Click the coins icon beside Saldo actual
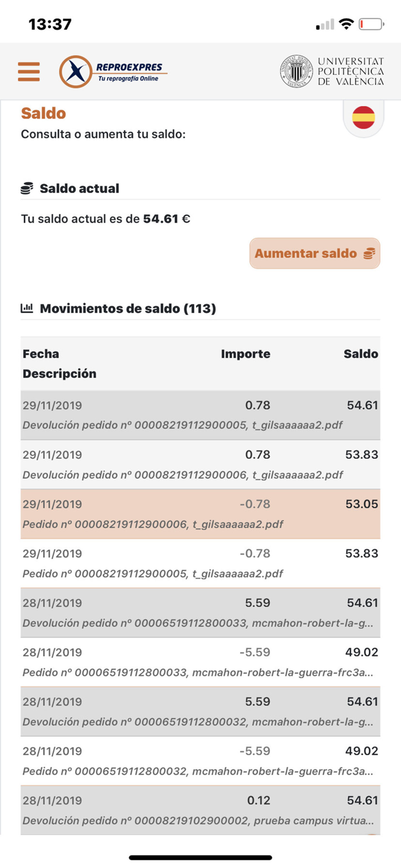 click(26, 187)
